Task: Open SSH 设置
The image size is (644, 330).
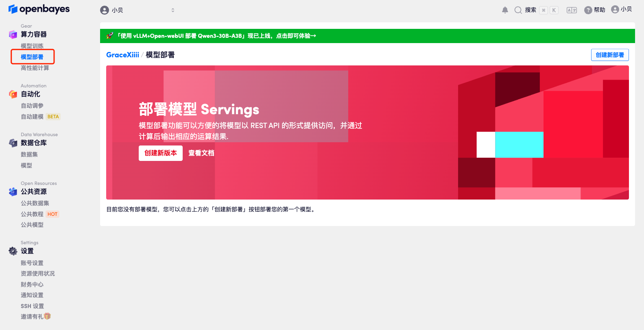Action: click(33, 306)
